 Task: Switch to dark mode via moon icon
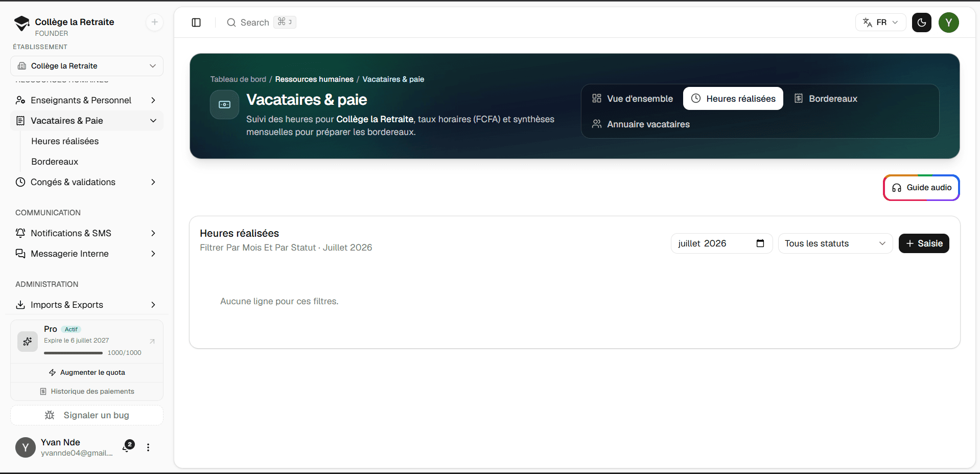(922, 22)
